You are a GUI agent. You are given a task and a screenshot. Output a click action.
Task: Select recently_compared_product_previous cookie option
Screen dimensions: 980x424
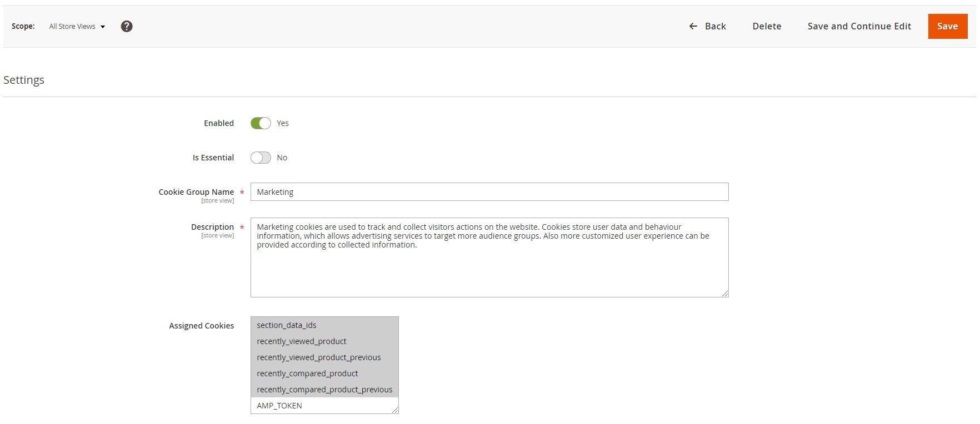point(324,390)
